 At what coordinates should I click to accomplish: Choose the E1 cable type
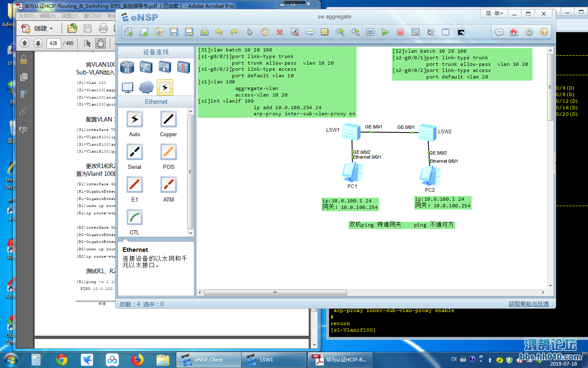(134, 189)
